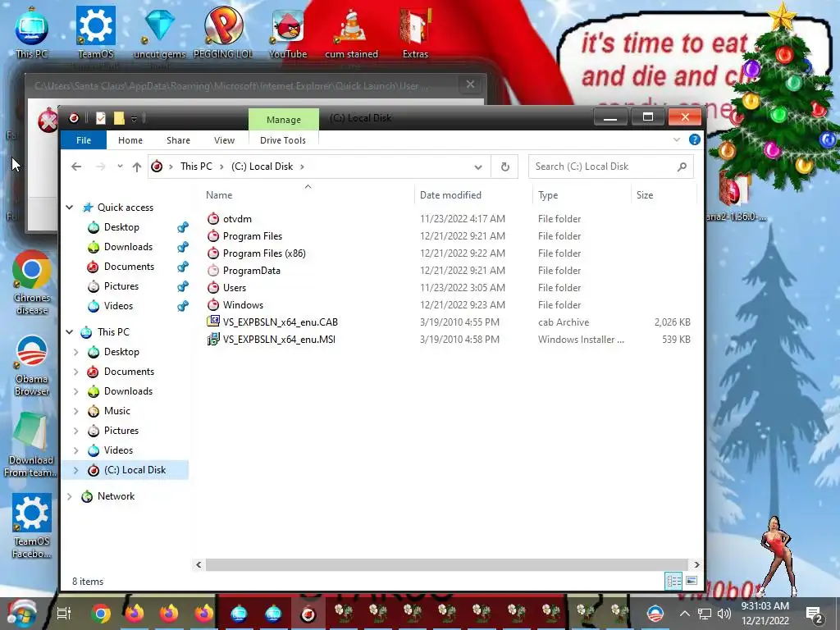Open the address bar history dropdown
The image size is (840, 630).
[x=478, y=167]
